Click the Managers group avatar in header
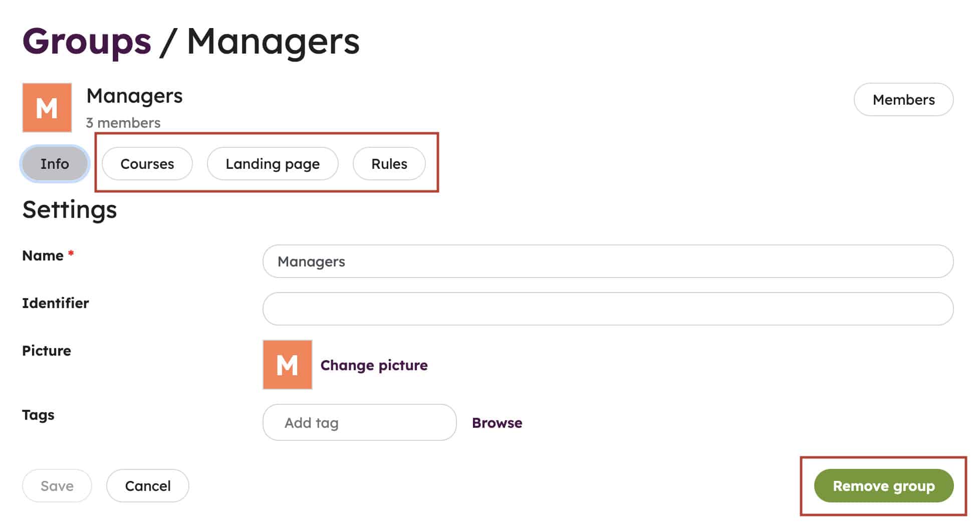The height and width of the screenshot is (530, 980). [47, 108]
